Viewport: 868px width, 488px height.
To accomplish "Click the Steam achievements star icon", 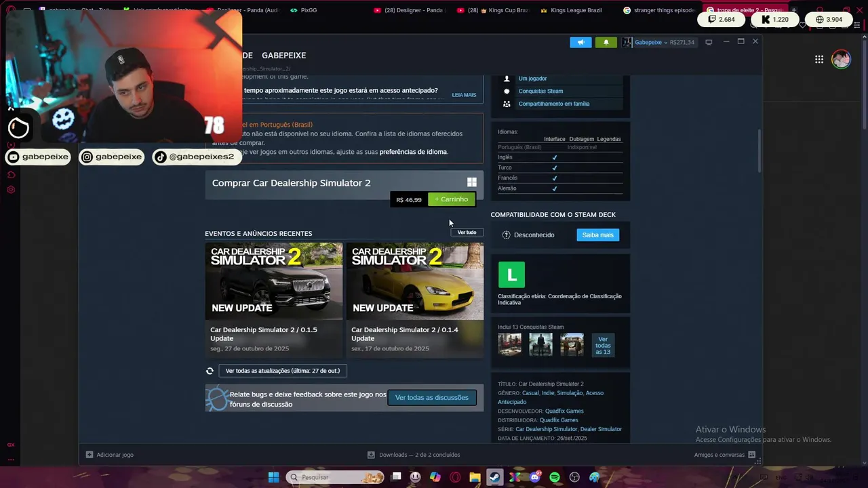I will coord(507,91).
